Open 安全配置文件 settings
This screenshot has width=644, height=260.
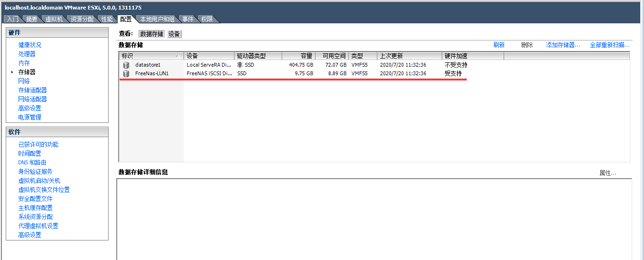35,199
